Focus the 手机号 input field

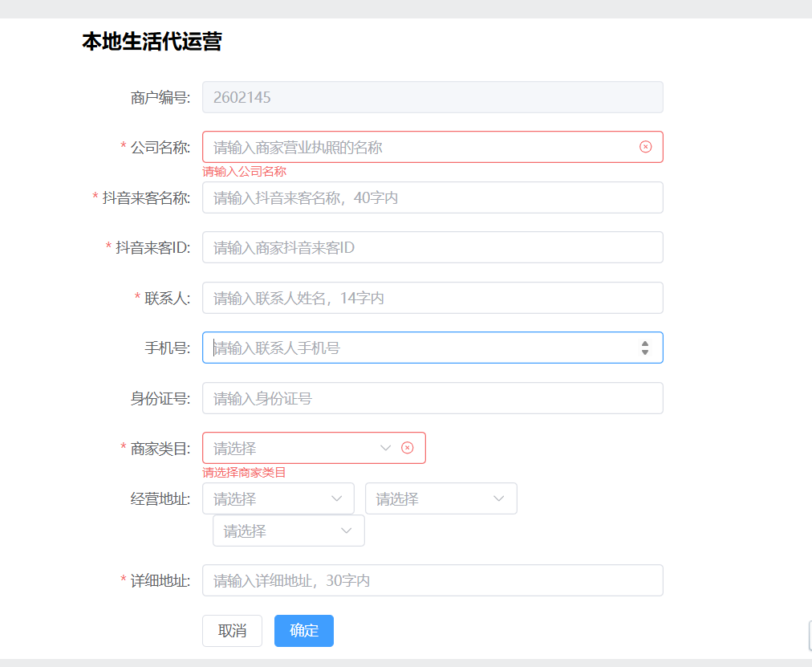click(x=432, y=348)
